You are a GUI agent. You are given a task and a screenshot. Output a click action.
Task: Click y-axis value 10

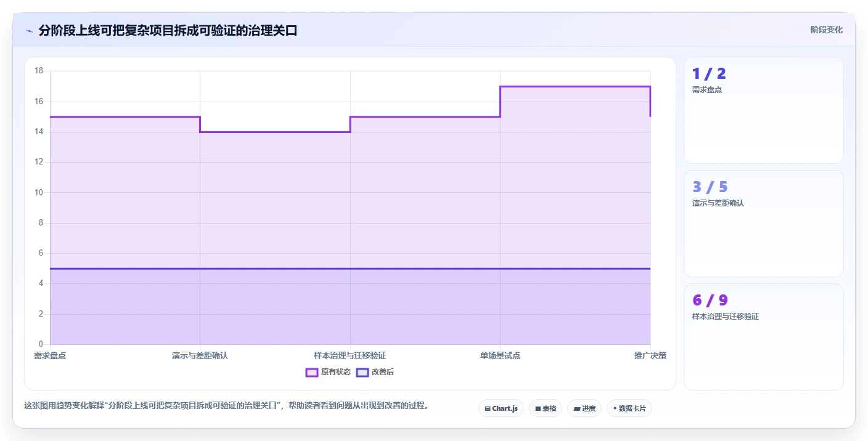pyautogui.click(x=39, y=192)
